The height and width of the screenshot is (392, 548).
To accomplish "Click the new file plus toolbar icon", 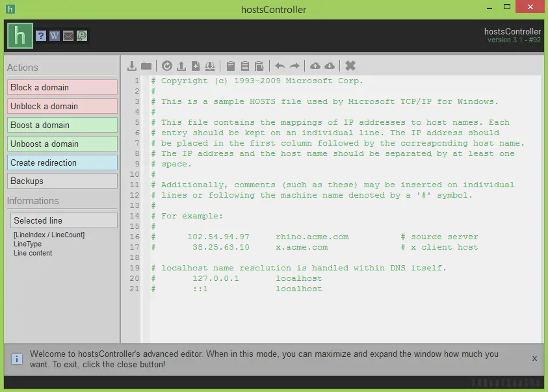I will (196, 66).
